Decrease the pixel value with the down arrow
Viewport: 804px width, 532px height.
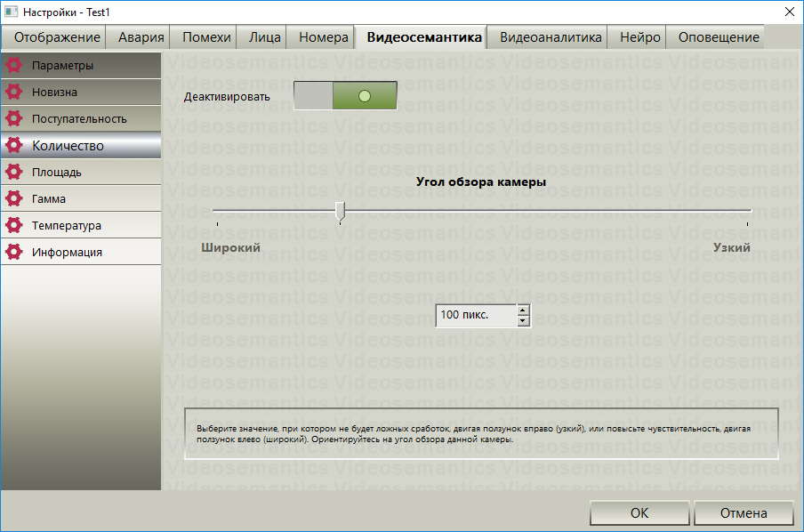tap(522, 320)
